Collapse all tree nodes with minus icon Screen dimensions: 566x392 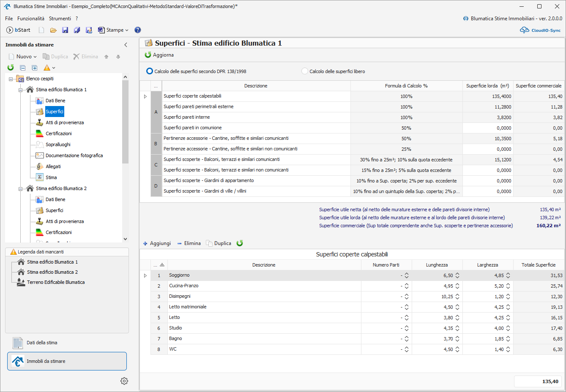pos(23,68)
